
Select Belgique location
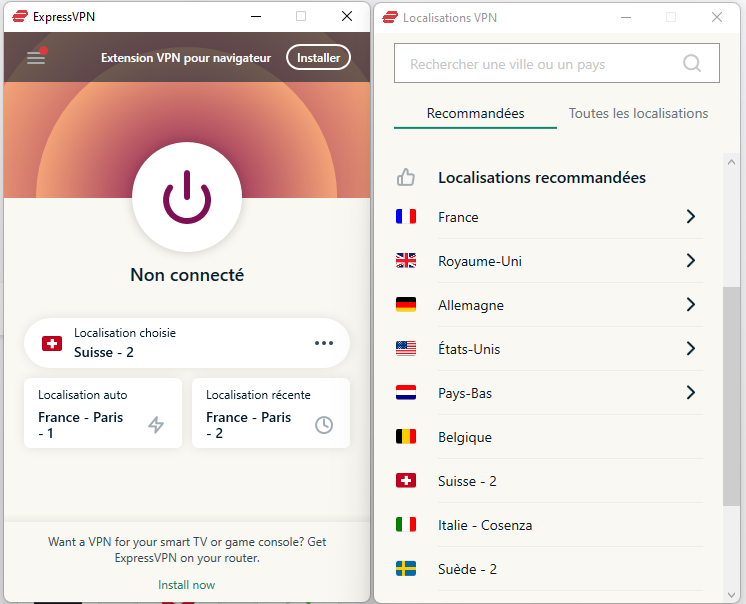pos(549,437)
